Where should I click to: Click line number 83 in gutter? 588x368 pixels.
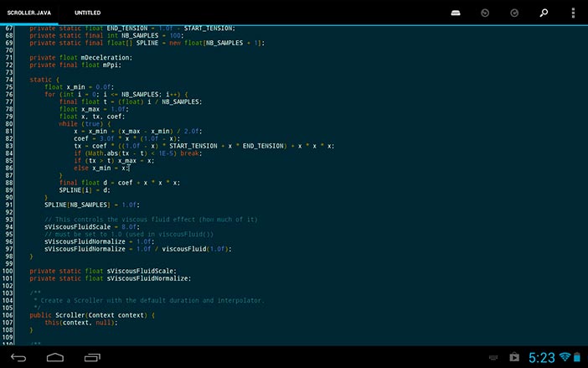pos(9,146)
